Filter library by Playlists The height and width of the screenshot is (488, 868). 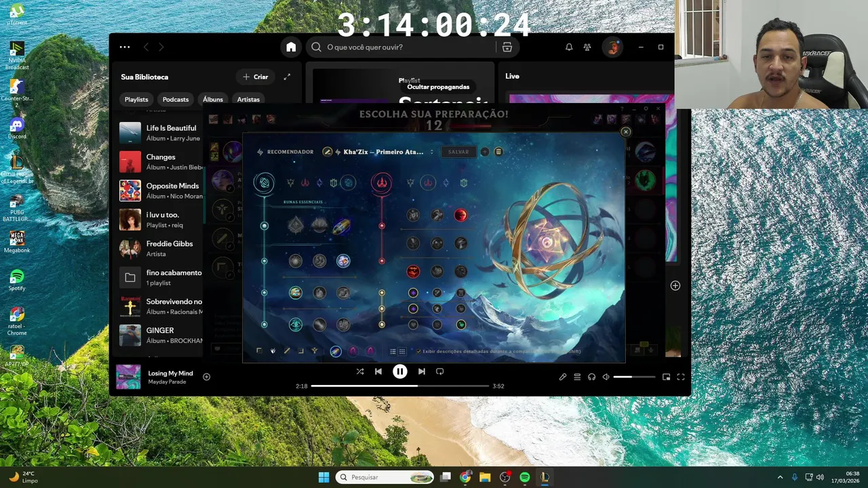point(136,99)
